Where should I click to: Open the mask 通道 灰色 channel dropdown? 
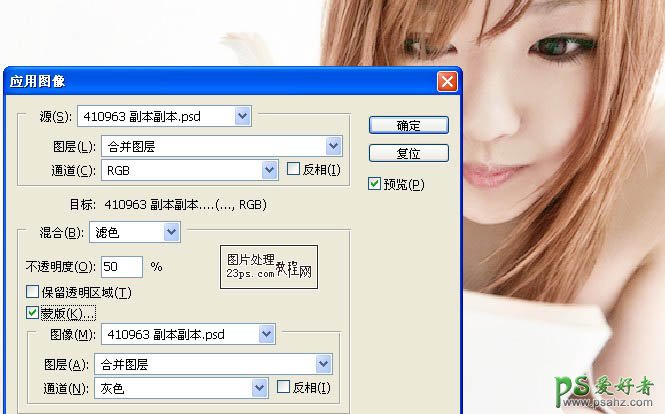[259, 387]
